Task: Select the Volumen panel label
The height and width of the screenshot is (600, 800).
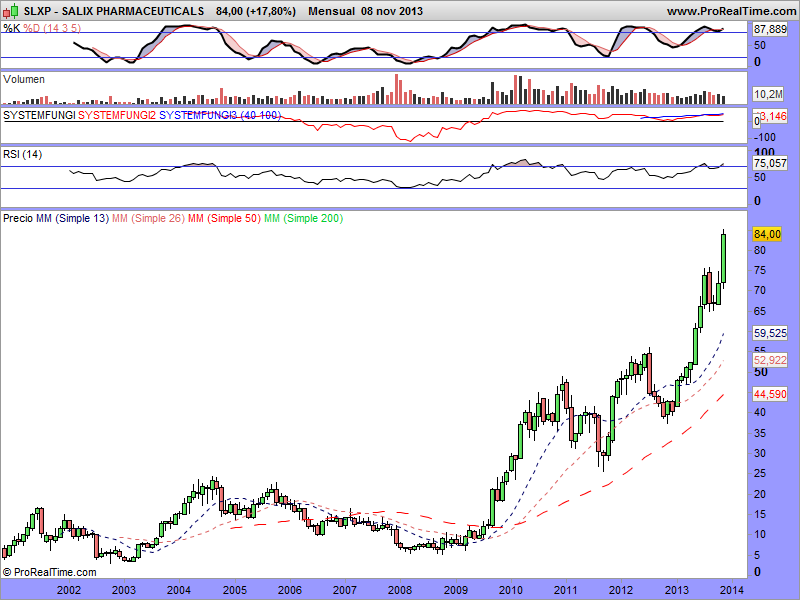Action: coord(24,80)
